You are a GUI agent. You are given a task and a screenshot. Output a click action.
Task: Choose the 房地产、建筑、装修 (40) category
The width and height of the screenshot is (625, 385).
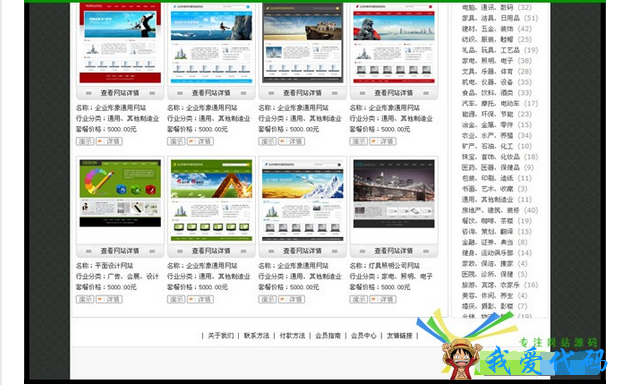[x=500, y=210]
